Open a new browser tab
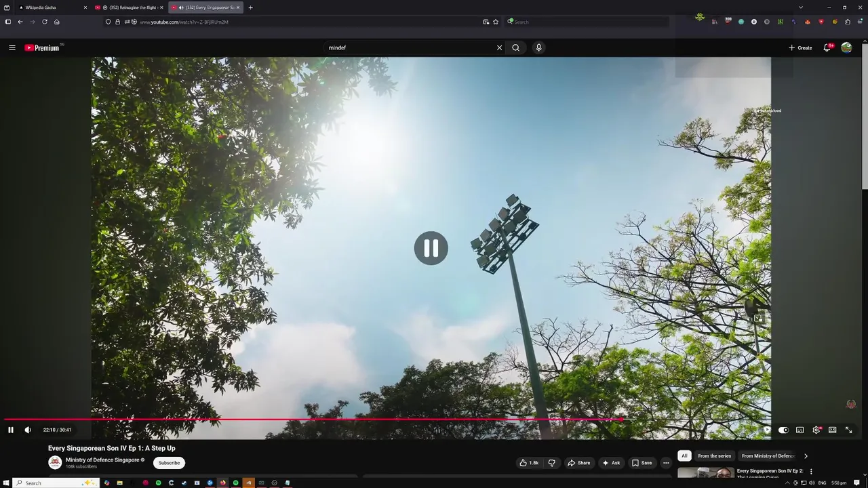The width and height of the screenshot is (868, 488). click(250, 7)
